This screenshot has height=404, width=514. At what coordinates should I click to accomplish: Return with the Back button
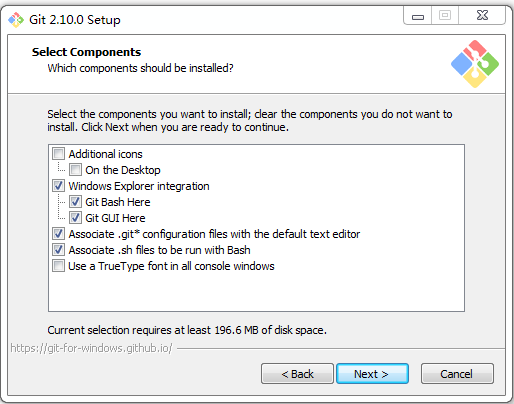point(297,374)
